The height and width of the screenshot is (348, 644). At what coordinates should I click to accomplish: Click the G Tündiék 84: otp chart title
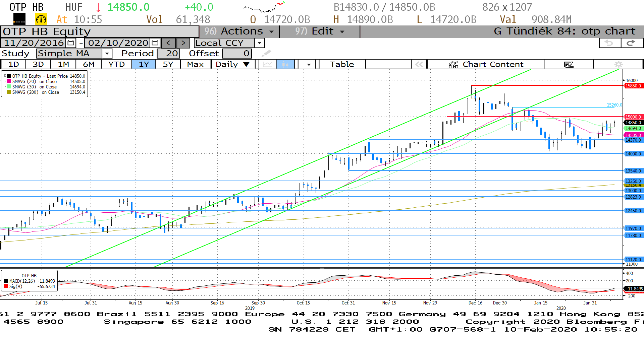565,31
